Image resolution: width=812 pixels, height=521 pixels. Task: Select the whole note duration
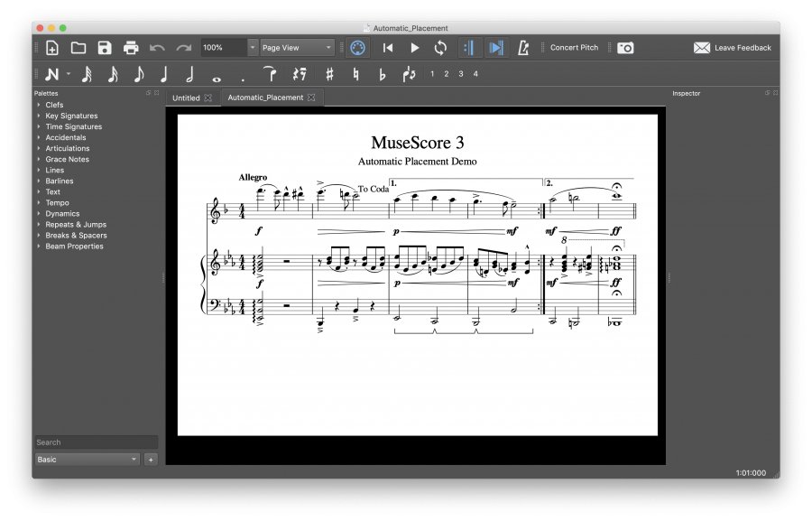pyautogui.click(x=217, y=79)
